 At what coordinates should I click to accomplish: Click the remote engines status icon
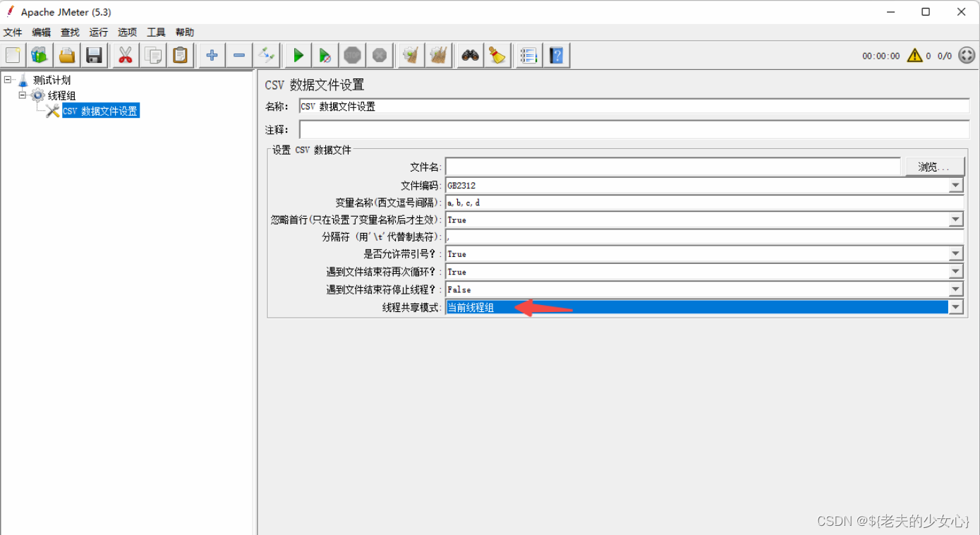[967, 55]
